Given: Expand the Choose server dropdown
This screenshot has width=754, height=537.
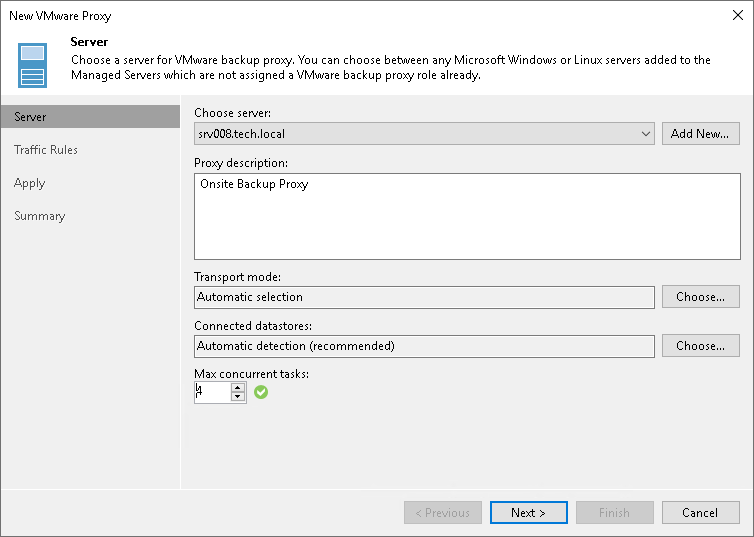Looking at the screenshot, I should click(647, 133).
